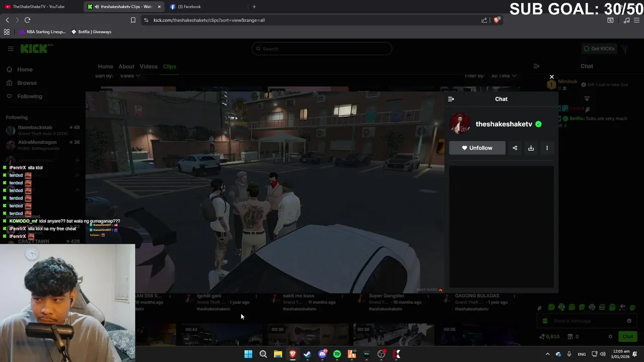The image size is (644, 362).
Task: Open the channel Videos tab
Action: [148, 66]
